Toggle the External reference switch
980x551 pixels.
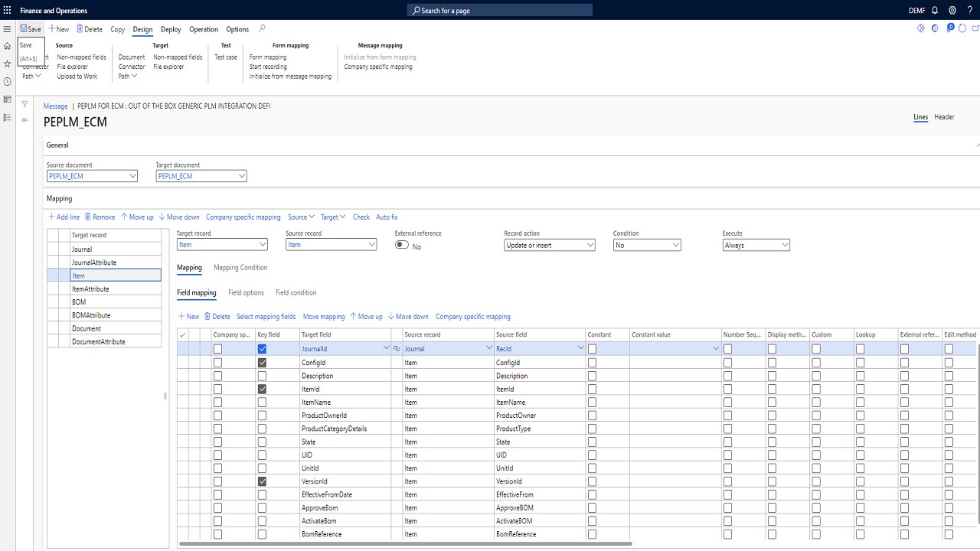coord(402,246)
